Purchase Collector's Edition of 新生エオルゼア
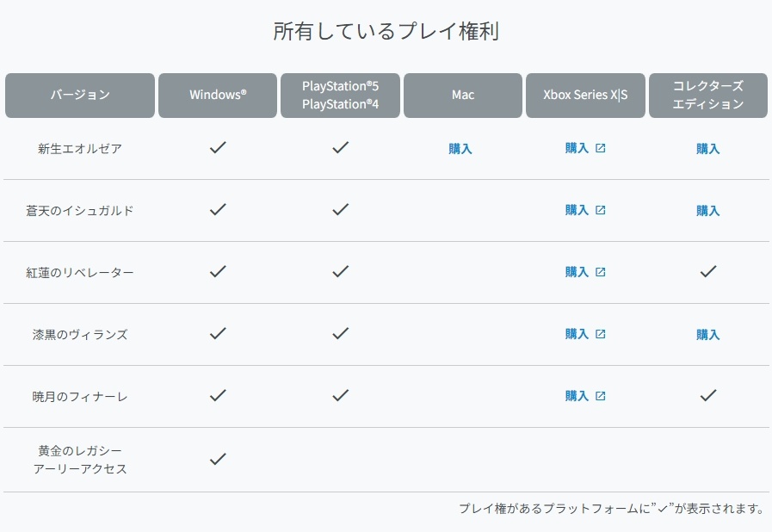The height and width of the screenshot is (532, 772). tap(708, 148)
